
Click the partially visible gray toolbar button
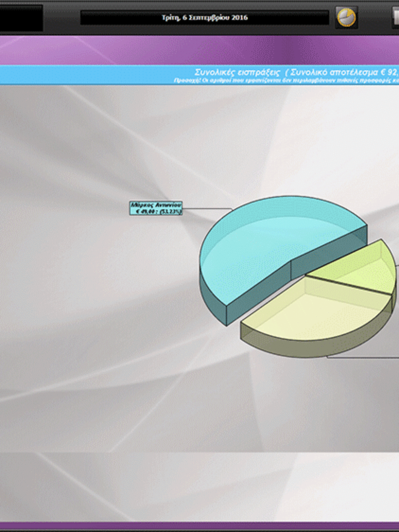click(395, 18)
